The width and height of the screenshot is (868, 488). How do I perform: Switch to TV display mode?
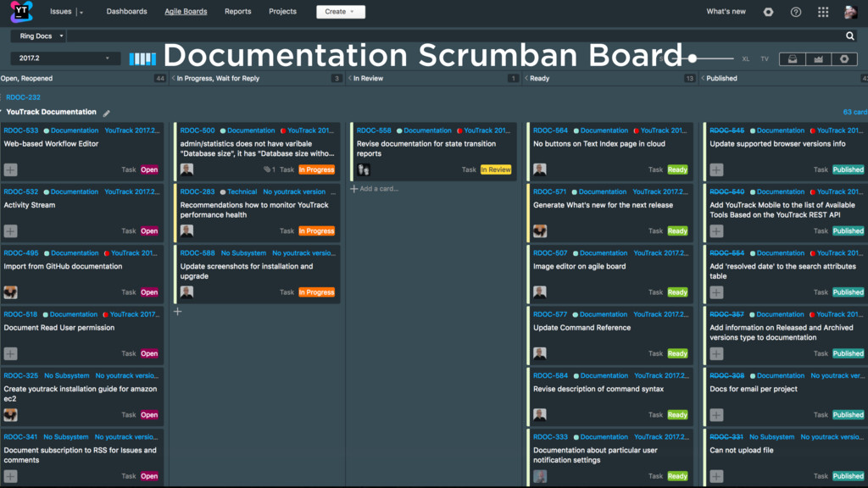765,59
